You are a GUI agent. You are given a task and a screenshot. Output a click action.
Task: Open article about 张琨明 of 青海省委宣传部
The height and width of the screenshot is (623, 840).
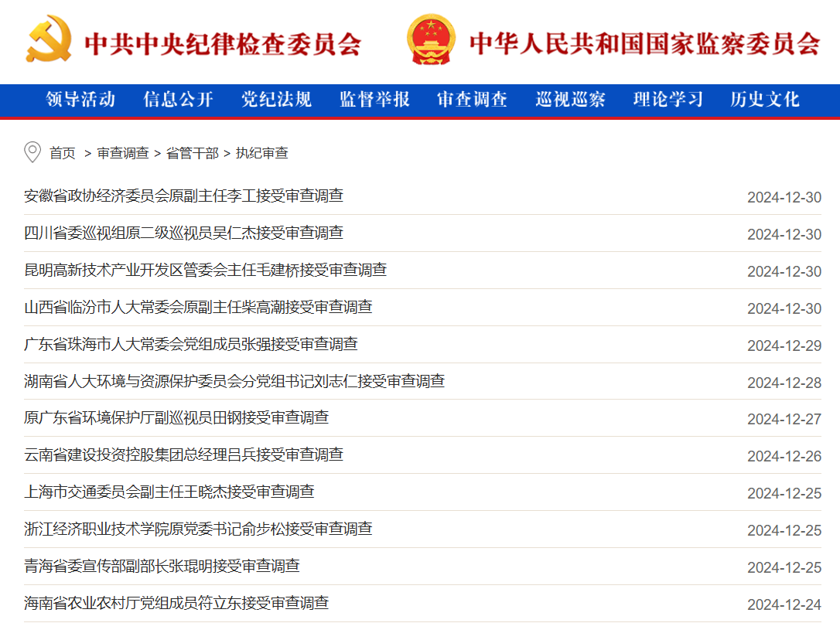click(x=162, y=566)
